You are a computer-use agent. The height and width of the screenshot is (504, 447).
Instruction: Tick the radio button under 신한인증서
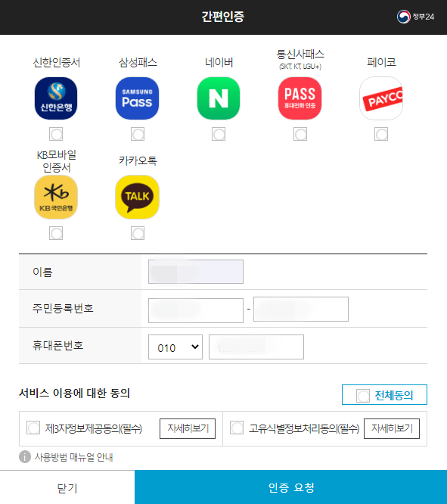click(x=56, y=134)
